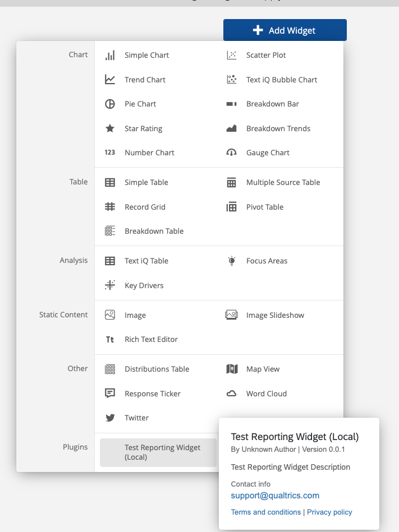The width and height of the screenshot is (399, 532).
Task: Click the Number Chart 123 icon
Action: tap(109, 152)
